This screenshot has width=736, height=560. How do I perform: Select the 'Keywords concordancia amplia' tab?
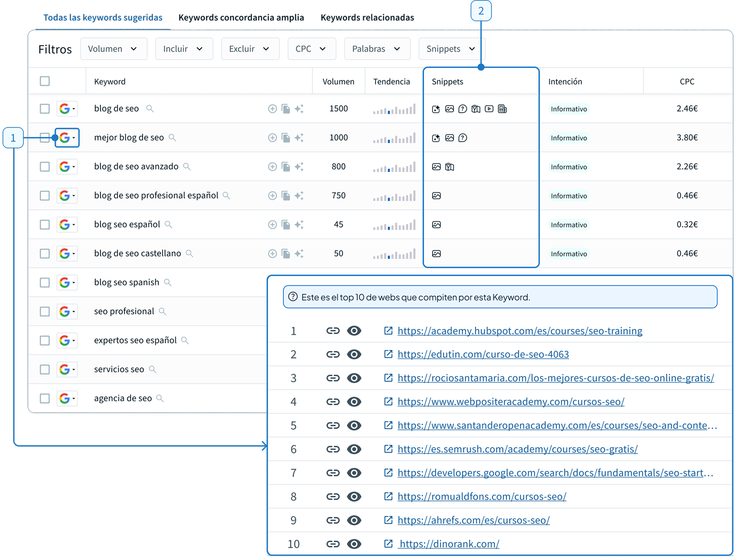pyautogui.click(x=241, y=18)
